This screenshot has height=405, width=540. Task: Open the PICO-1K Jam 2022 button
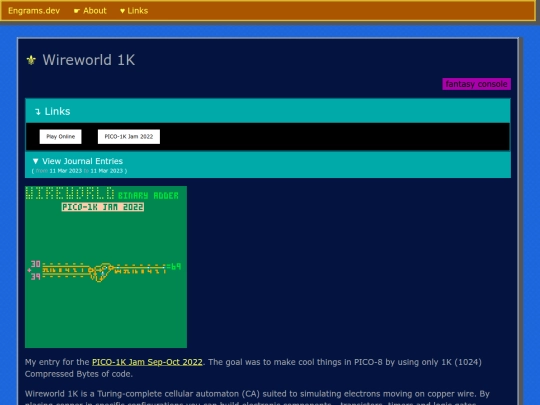point(129,137)
